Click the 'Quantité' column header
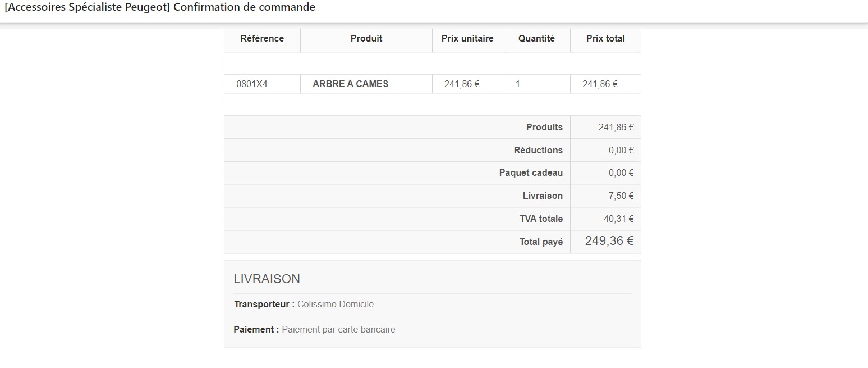This screenshot has height=368, width=868. click(x=536, y=39)
